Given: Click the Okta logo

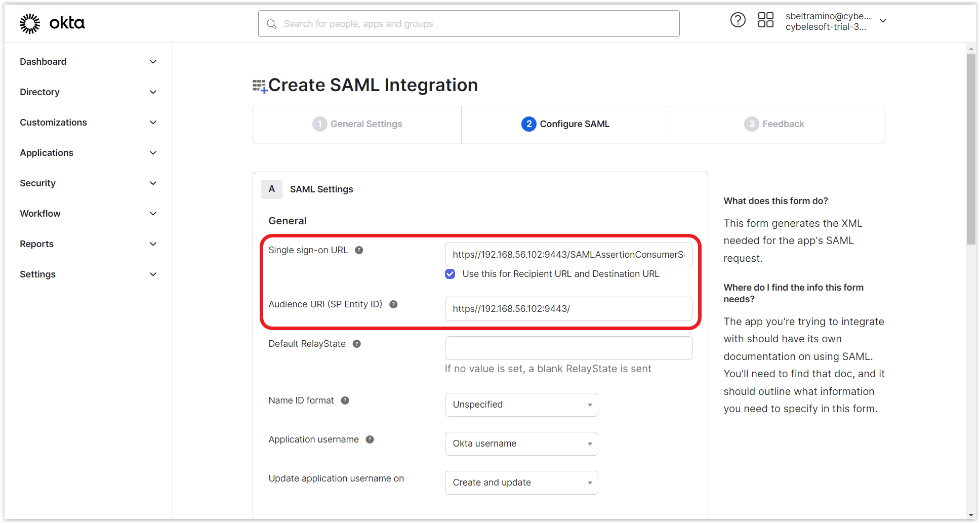Looking at the screenshot, I should point(52,23).
